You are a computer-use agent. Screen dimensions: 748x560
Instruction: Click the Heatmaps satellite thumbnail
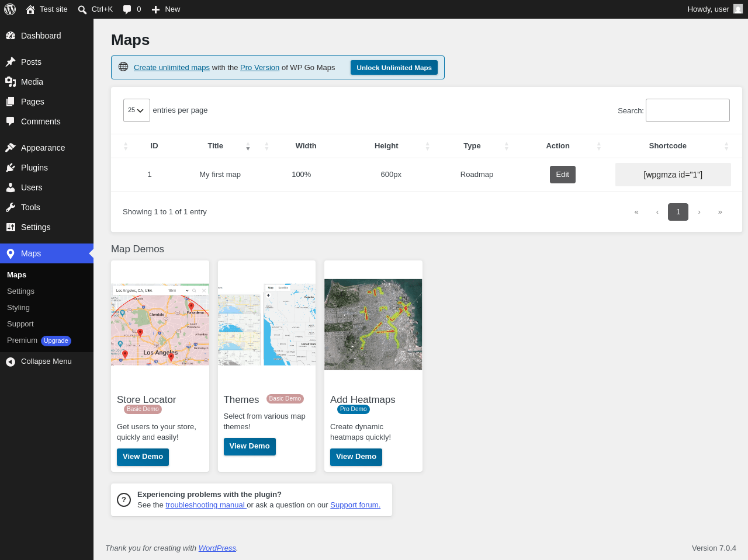pos(373,325)
